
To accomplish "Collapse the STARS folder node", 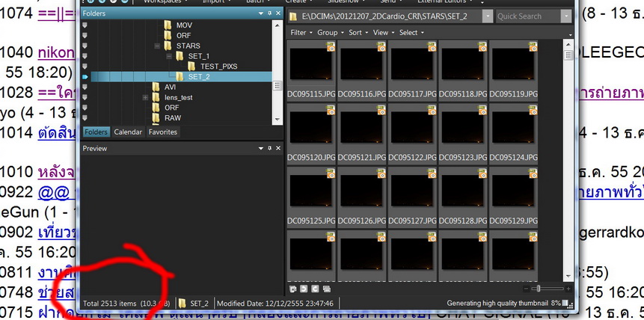I will point(157,46).
